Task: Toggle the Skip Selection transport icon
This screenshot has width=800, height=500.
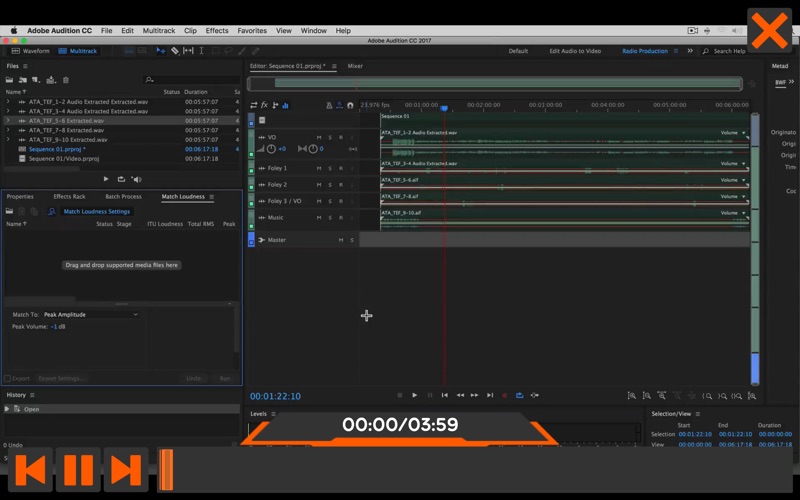Action: [534, 395]
